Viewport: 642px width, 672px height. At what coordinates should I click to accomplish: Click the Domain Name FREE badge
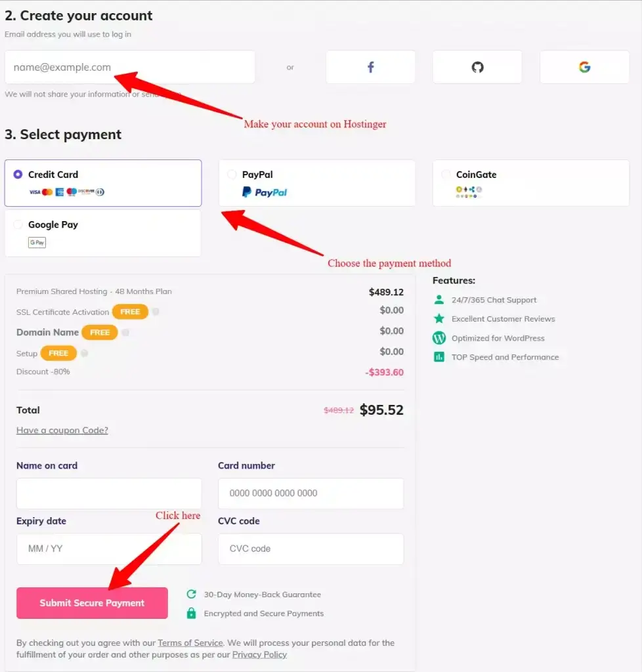pyautogui.click(x=100, y=332)
